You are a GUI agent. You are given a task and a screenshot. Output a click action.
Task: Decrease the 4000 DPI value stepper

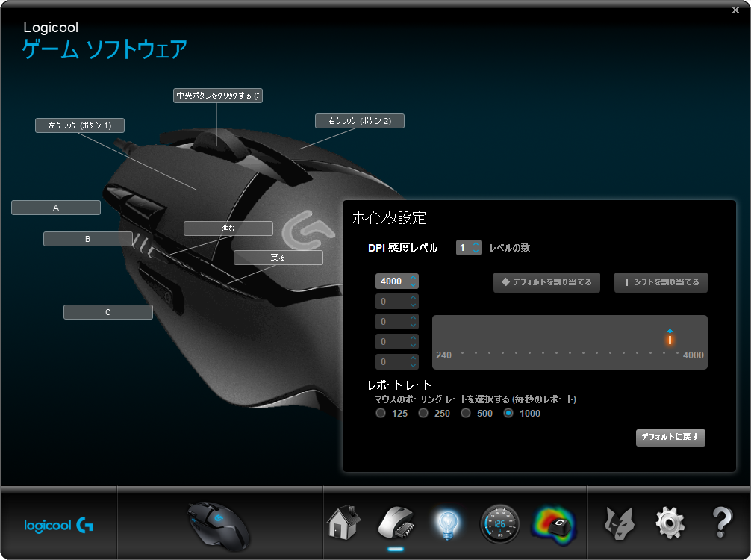point(413,284)
